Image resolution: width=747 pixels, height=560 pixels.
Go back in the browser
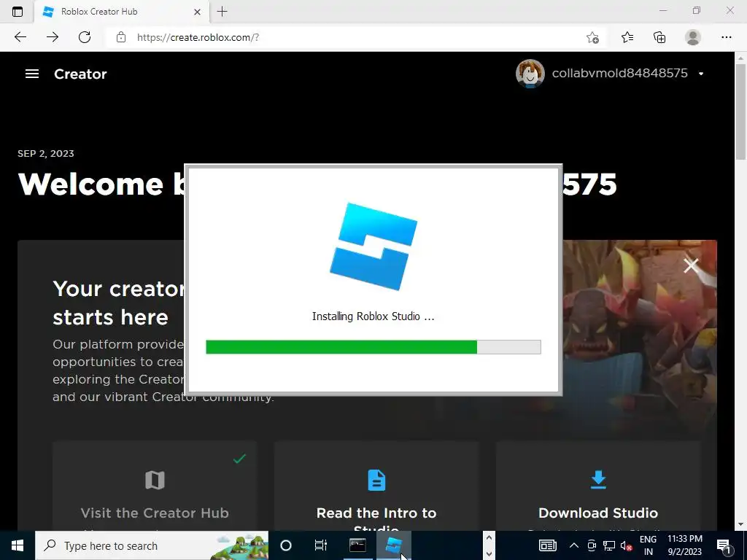pyautogui.click(x=20, y=37)
